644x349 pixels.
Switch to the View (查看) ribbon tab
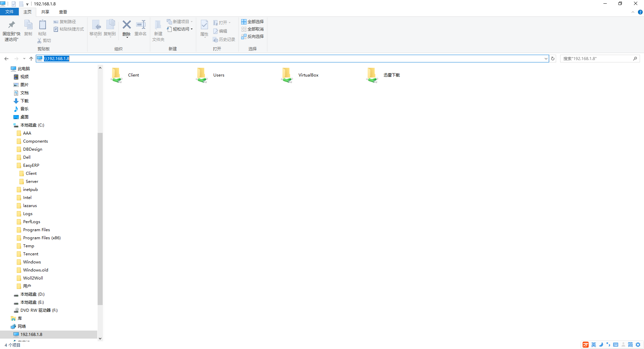[x=63, y=12]
